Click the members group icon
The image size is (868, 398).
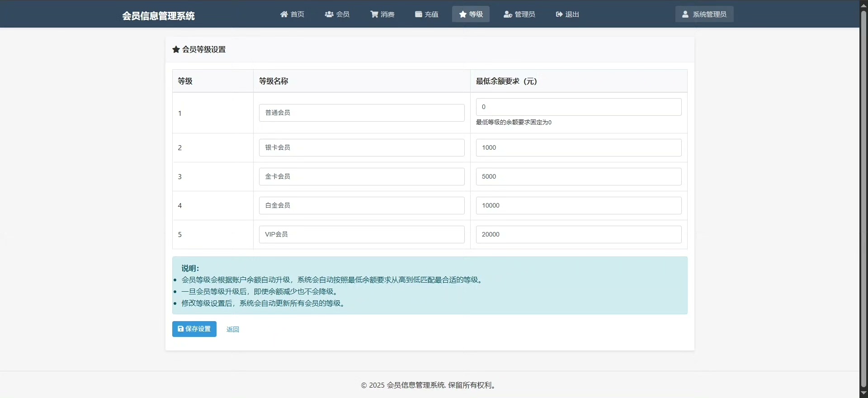[329, 14]
